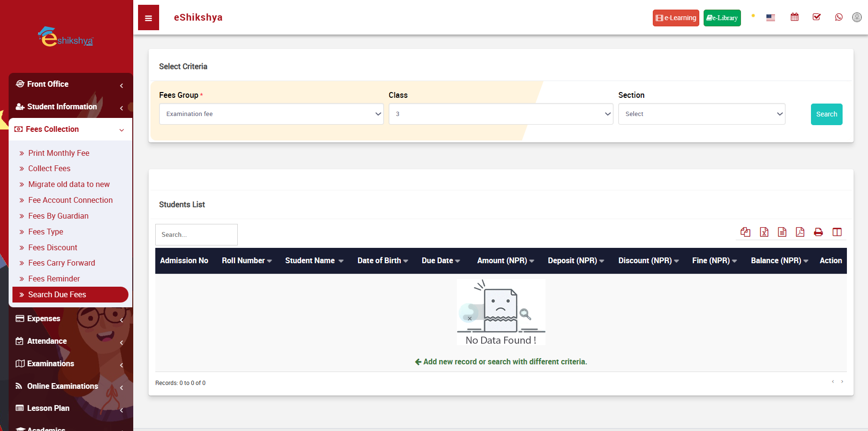
Task: Open the WhatsApp chat icon
Action: pos(839,17)
